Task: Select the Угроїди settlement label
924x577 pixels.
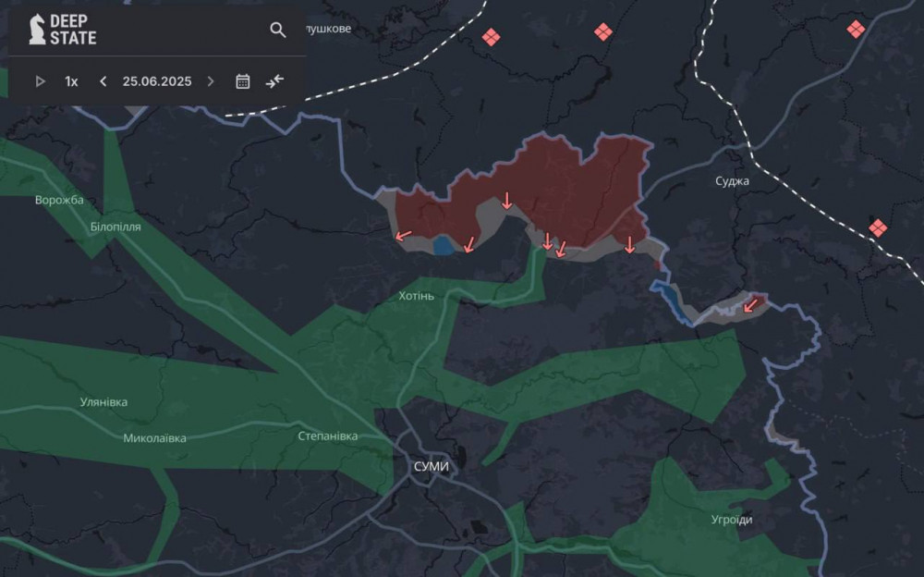Action: click(731, 520)
